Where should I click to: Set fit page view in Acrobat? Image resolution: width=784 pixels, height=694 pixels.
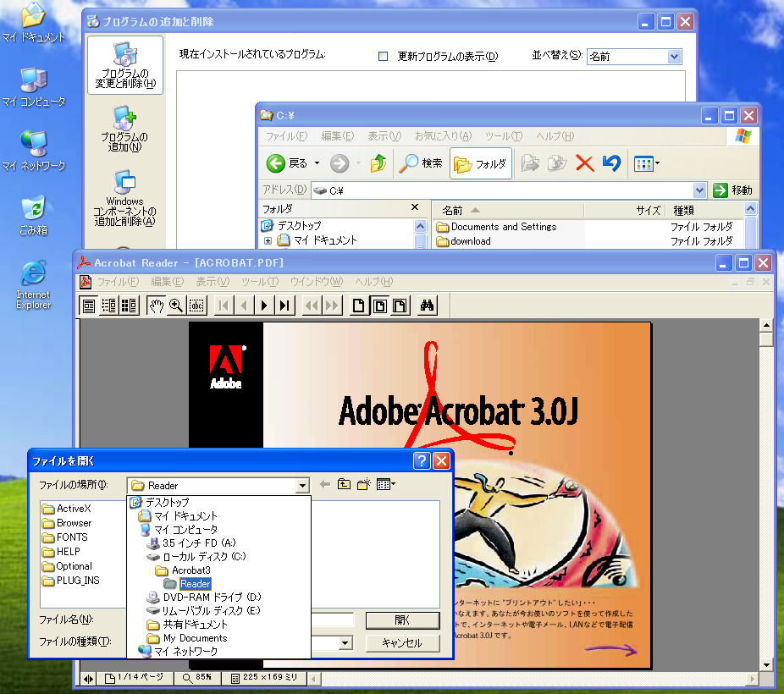tap(379, 306)
